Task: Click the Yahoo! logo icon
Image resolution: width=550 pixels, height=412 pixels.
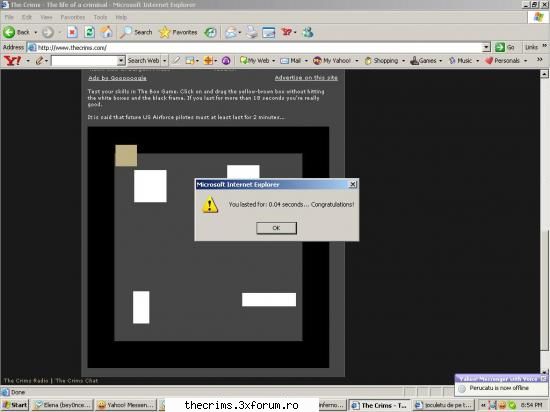Action: [12, 60]
